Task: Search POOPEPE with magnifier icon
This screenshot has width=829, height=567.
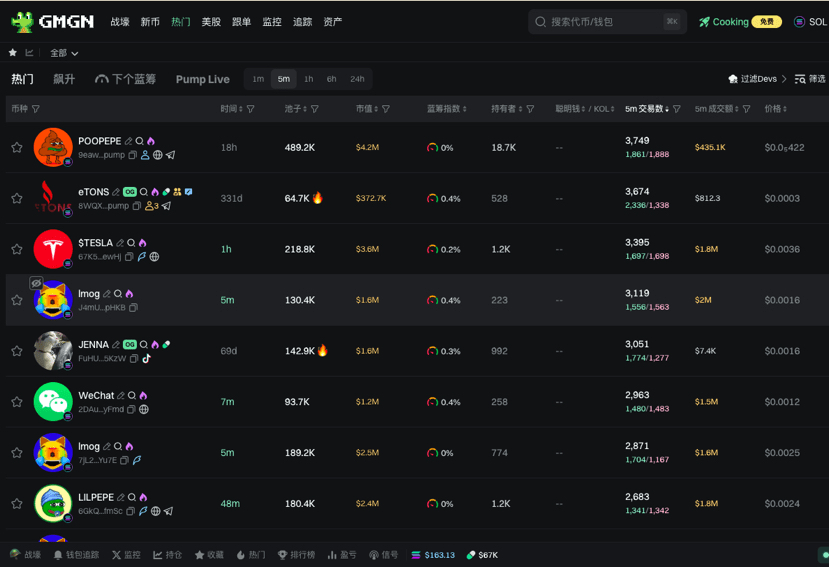Action: point(140,141)
